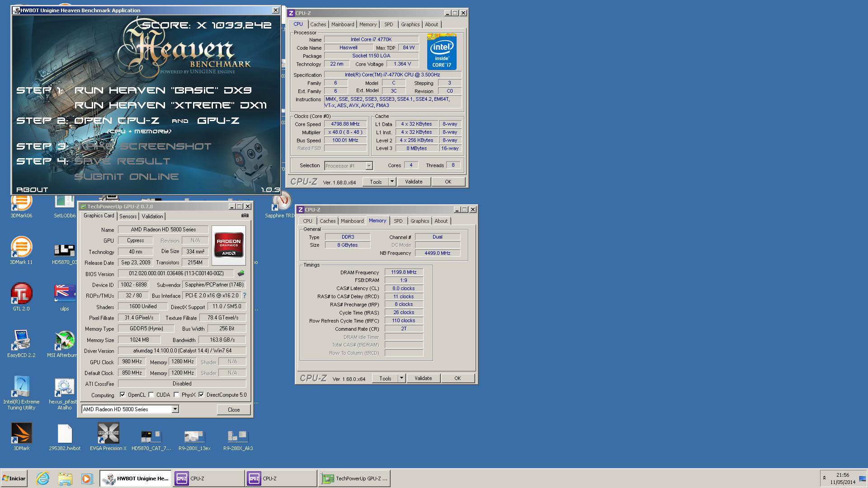Open the 3DMark06 desktop shortcut
The width and height of the screenshot is (868, 488).
tap(21, 206)
